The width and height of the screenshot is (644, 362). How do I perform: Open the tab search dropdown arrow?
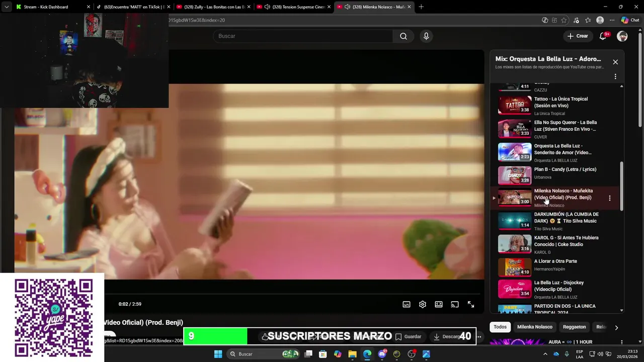point(7,7)
